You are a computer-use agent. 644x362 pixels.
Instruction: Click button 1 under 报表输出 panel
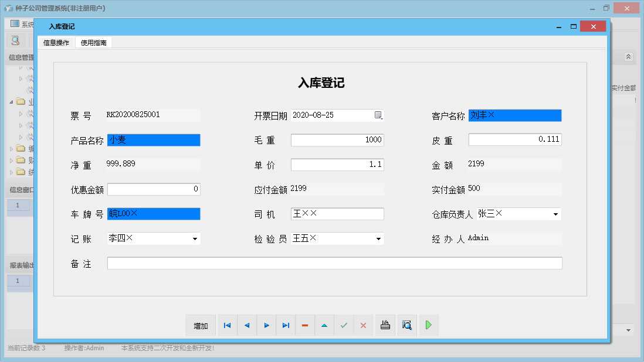coord(18,281)
